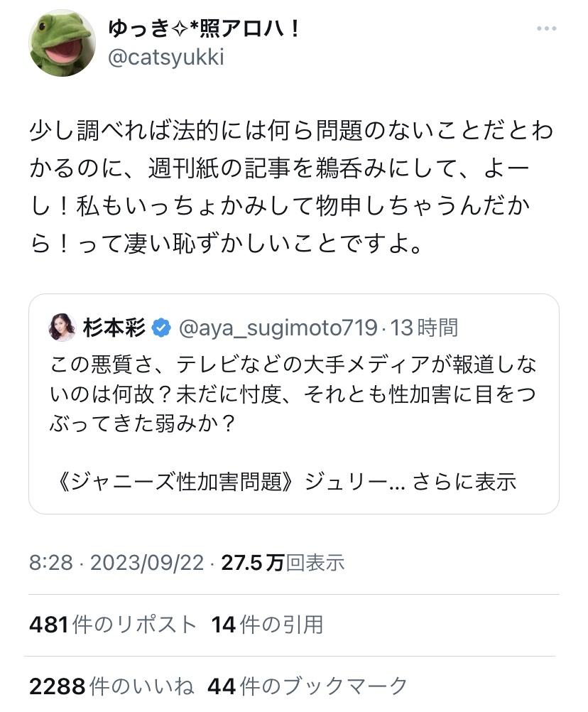Click the frog profile avatar

pyautogui.click(x=62, y=43)
